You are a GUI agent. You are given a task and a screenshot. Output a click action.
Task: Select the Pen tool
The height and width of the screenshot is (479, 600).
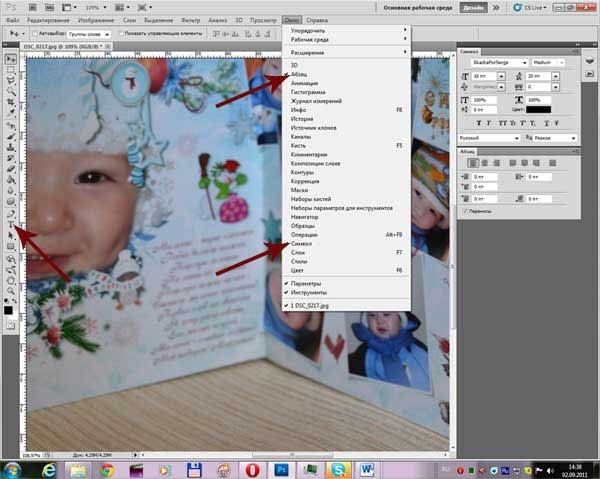click(x=10, y=213)
